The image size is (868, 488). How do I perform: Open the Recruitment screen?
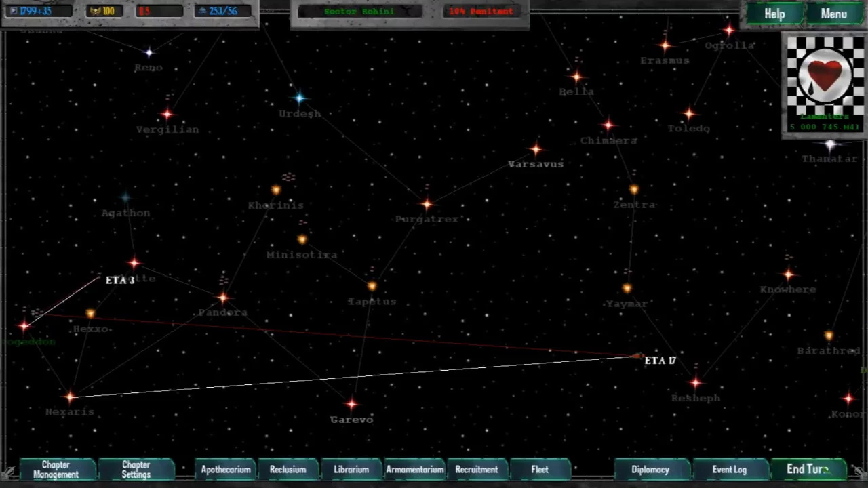[477, 469]
